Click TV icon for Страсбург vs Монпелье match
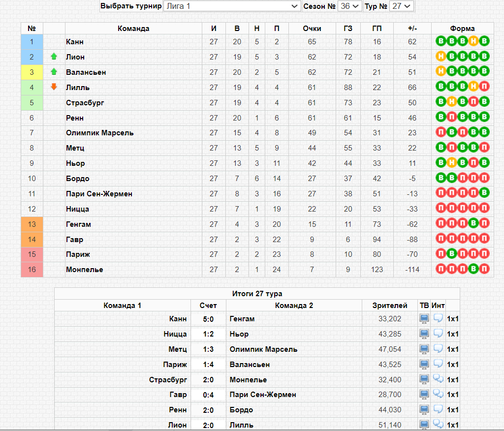The image size is (504, 431). (424, 379)
